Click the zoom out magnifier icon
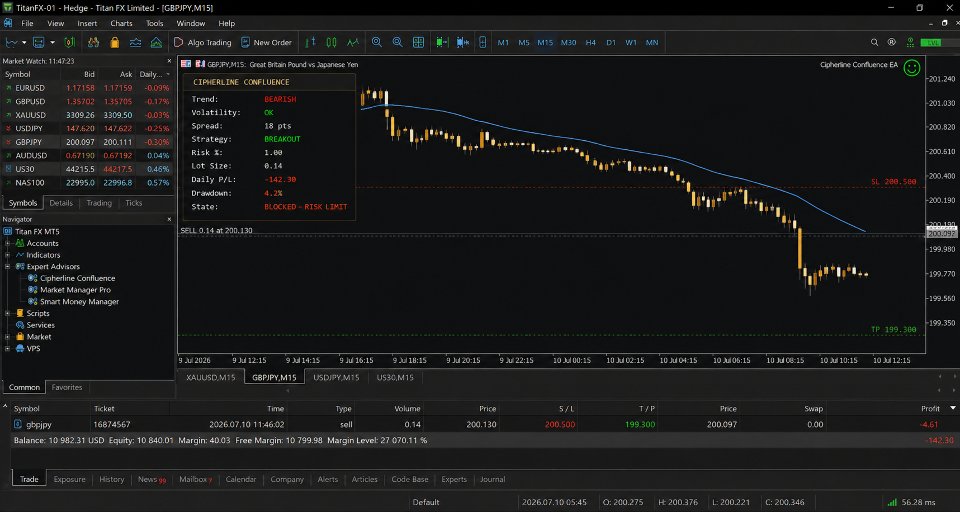Viewport: 960px width, 512px height. 397,42
